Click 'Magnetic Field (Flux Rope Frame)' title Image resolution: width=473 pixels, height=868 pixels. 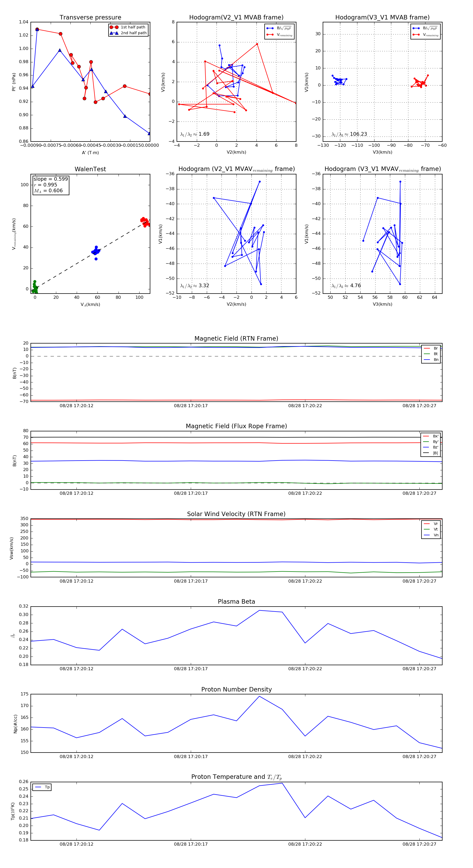tap(236, 426)
